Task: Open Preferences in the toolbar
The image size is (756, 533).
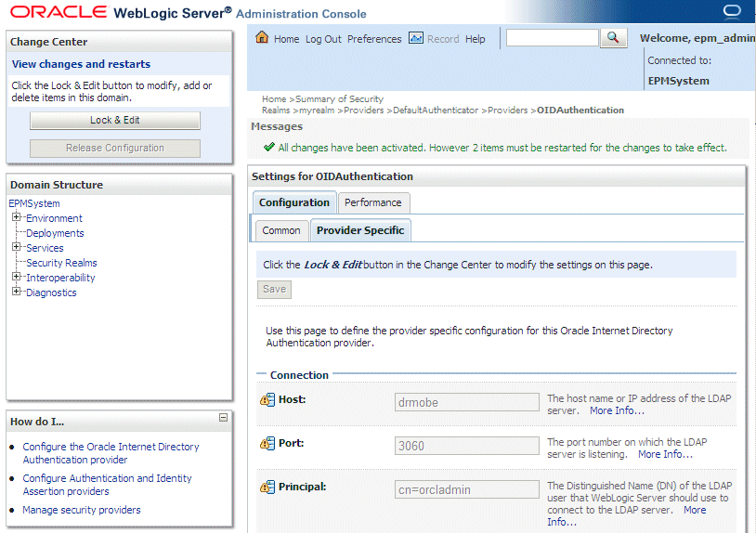Action: [x=374, y=39]
